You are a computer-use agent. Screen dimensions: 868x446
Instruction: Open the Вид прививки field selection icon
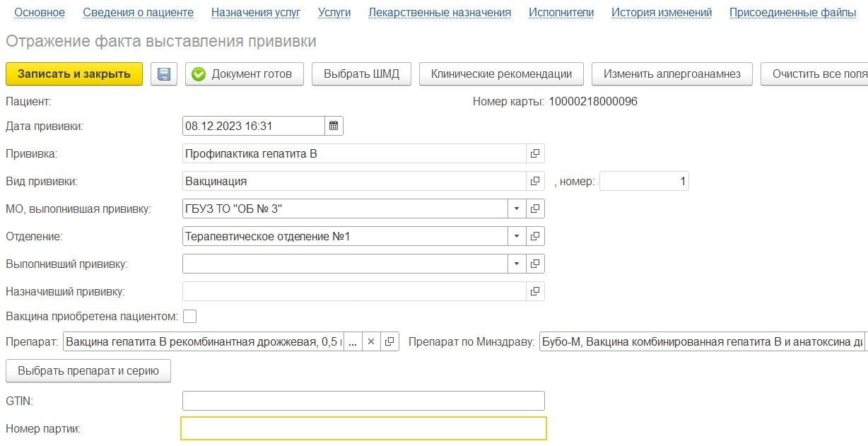[x=535, y=181]
